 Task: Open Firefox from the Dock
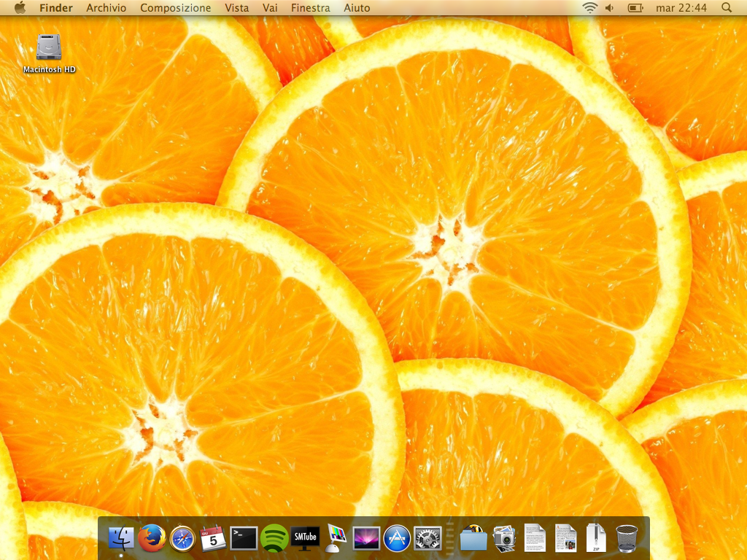tap(152, 538)
